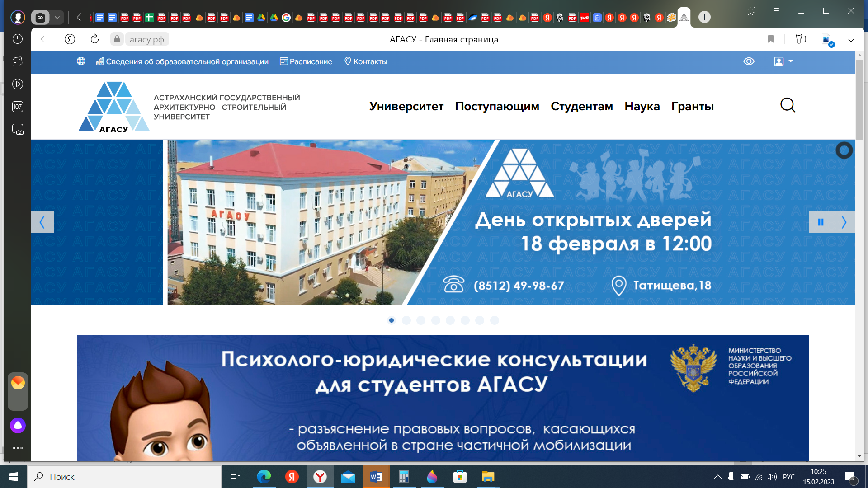Open the tab groups icon in sidebar

(x=18, y=61)
